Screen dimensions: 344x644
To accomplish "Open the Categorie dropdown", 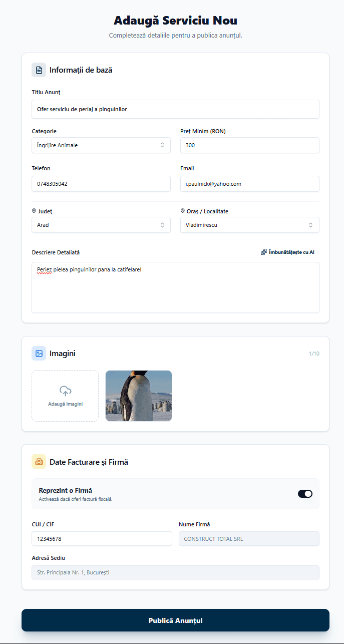I will (x=101, y=145).
